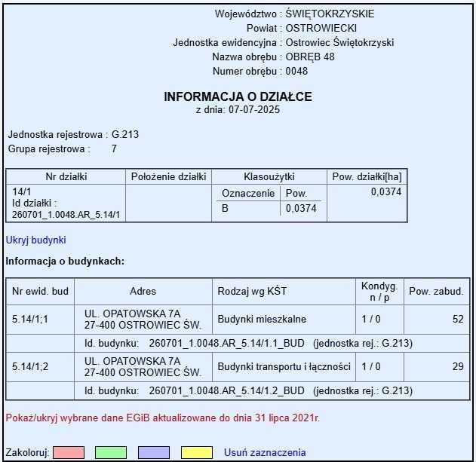Click 'Budynki transportu i łączności' cell

click(284, 366)
